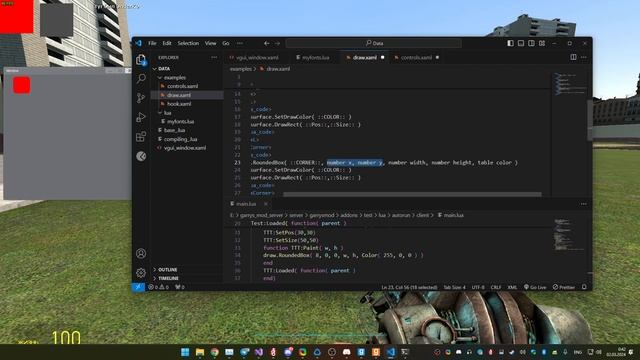Viewport: 640px width, 360px height.
Task: Switch to VS Code on taskbar
Action: [391, 352]
